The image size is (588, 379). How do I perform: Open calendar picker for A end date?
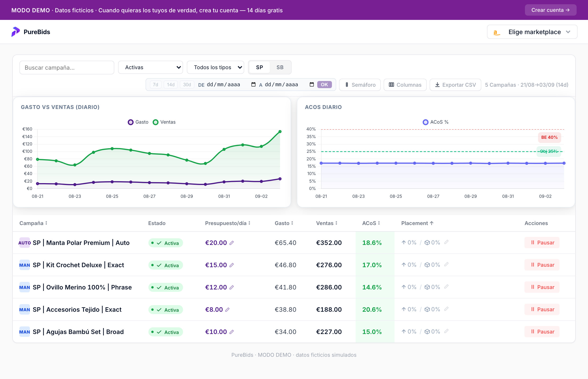point(312,85)
